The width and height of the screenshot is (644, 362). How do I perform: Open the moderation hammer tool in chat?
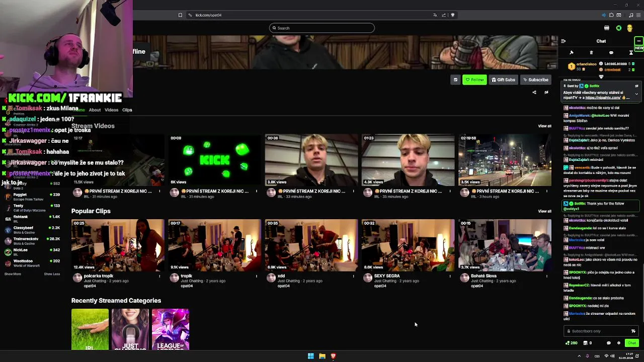tap(572, 52)
